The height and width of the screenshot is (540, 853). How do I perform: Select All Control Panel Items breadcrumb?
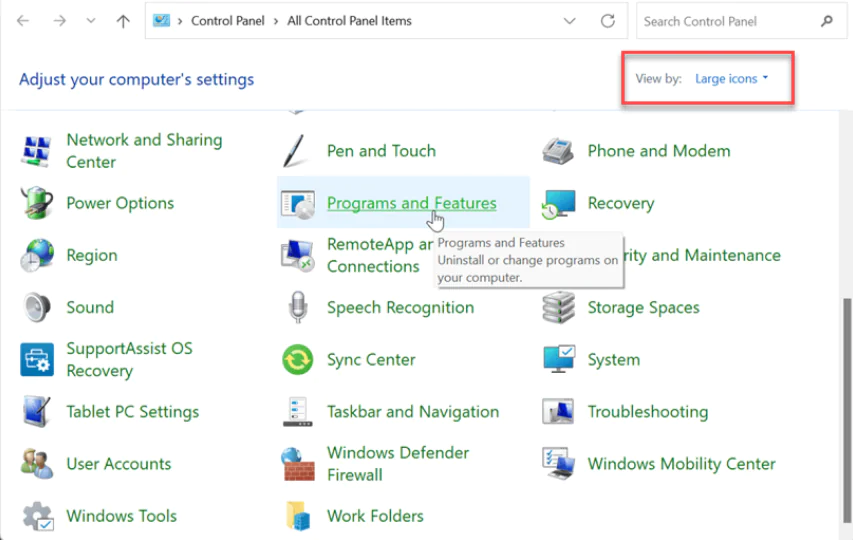coord(348,21)
